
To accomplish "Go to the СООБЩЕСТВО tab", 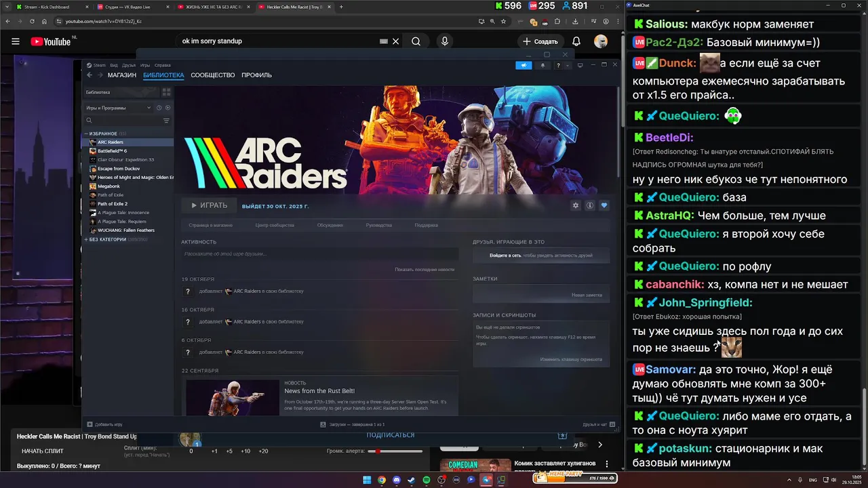I will pos(213,75).
